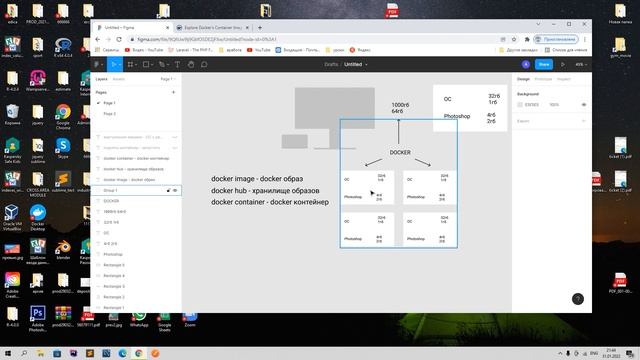Select the docker hub text layer
The height and width of the screenshot is (360, 640).
click(136, 169)
